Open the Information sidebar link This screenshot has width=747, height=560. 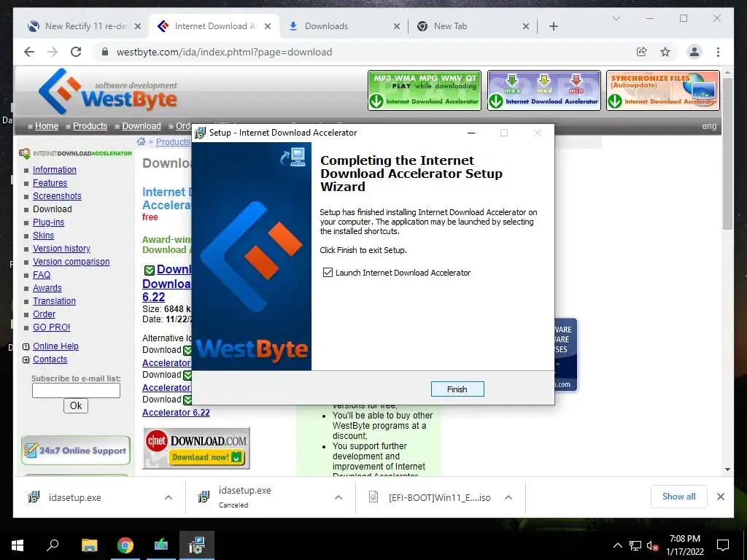point(54,170)
